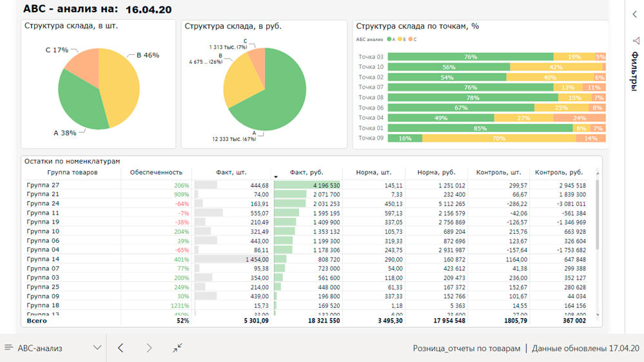Select the Группа 04 row label
Image resolution: width=644 pixels, height=362 pixels.
point(43,249)
